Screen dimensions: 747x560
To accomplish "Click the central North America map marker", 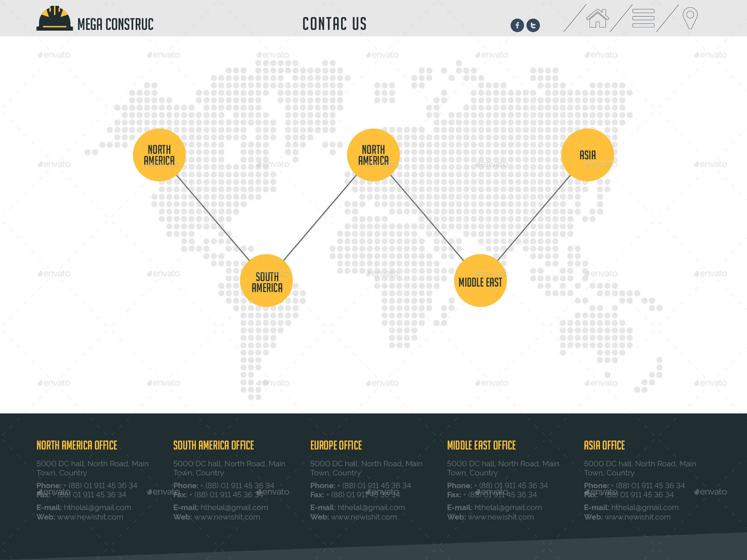I will pos(373,155).
